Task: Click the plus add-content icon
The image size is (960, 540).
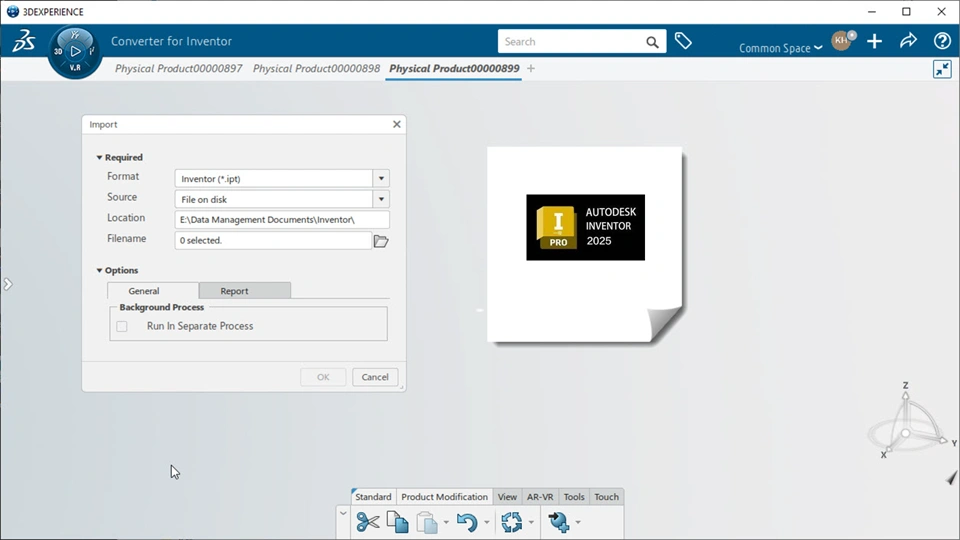Action: pyautogui.click(x=874, y=41)
